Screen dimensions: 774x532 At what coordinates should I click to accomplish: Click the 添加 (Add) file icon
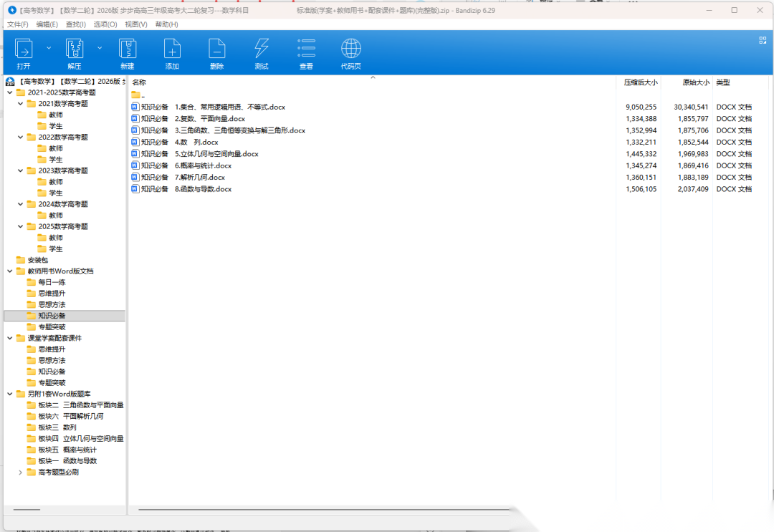172,49
